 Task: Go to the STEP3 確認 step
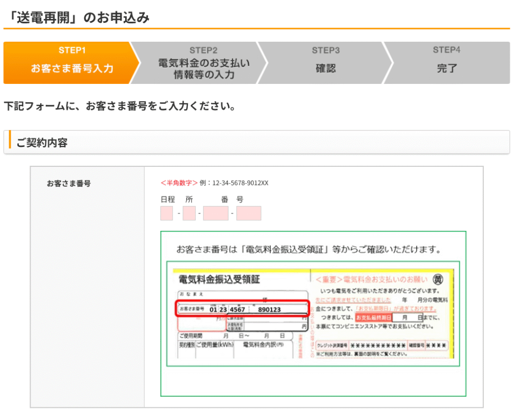[326, 63]
